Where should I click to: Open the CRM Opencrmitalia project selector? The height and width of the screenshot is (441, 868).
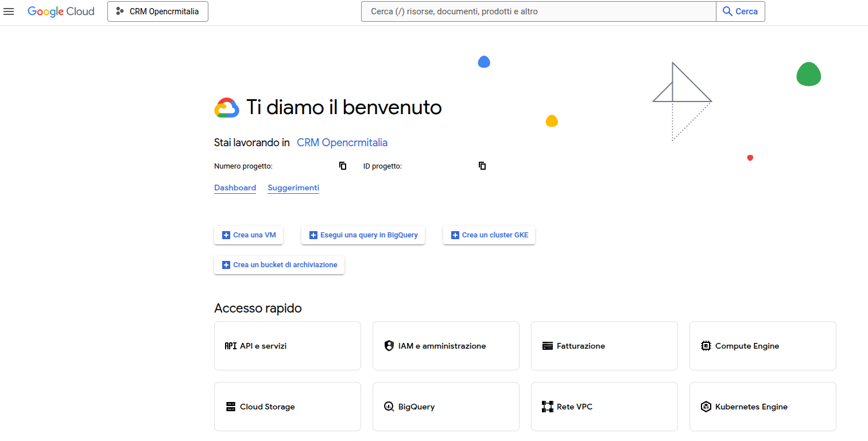(158, 11)
